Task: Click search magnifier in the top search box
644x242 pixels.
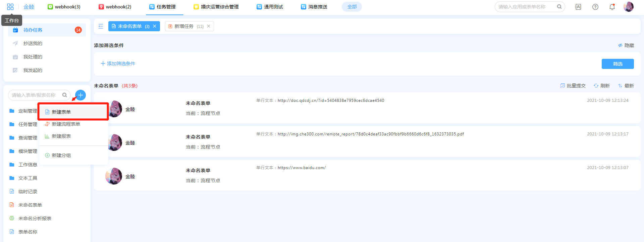Action: coord(559,7)
